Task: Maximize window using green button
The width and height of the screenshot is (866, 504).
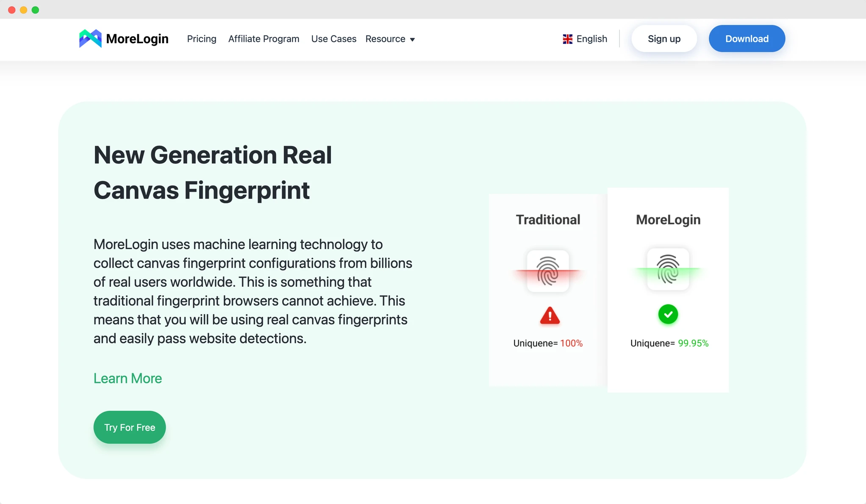Action: click(x=36, y=10)
